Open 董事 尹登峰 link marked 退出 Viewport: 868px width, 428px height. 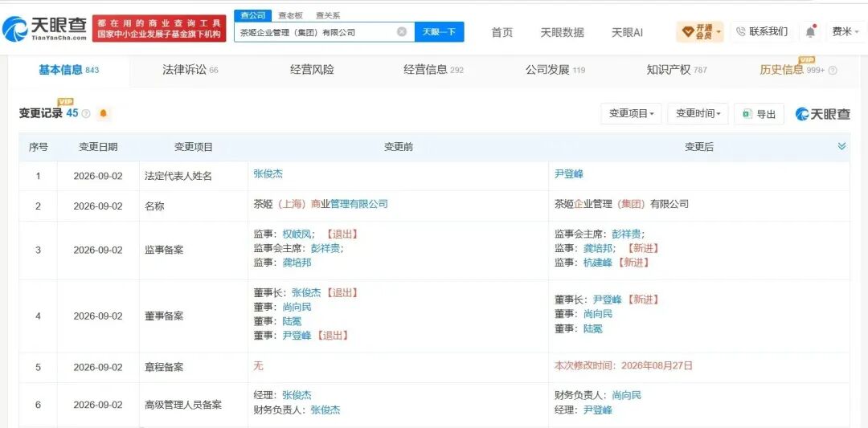(x=297, y=336)
